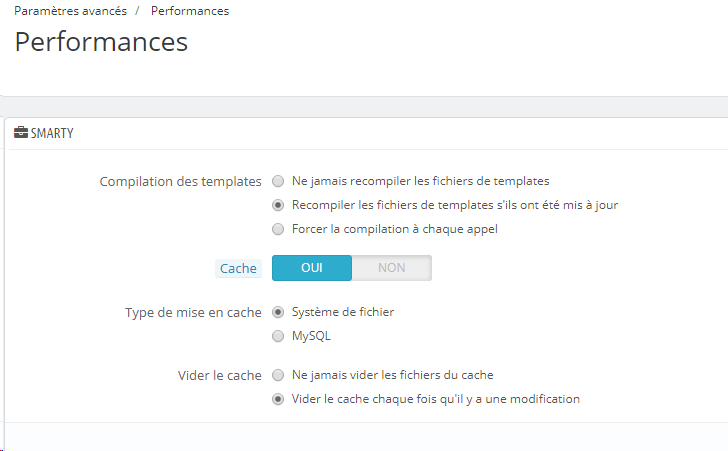Select never recompile template files option
Screen dimensions: 728x451
(278, 181)
